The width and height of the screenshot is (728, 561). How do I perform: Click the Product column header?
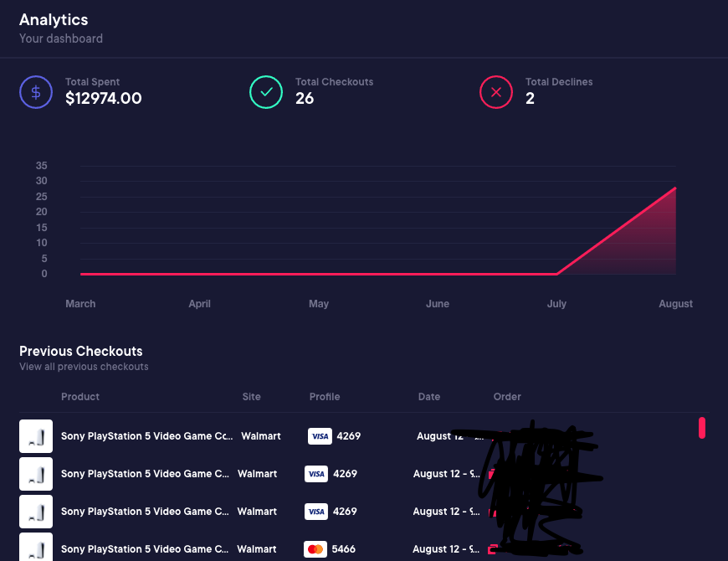point(80,397)
